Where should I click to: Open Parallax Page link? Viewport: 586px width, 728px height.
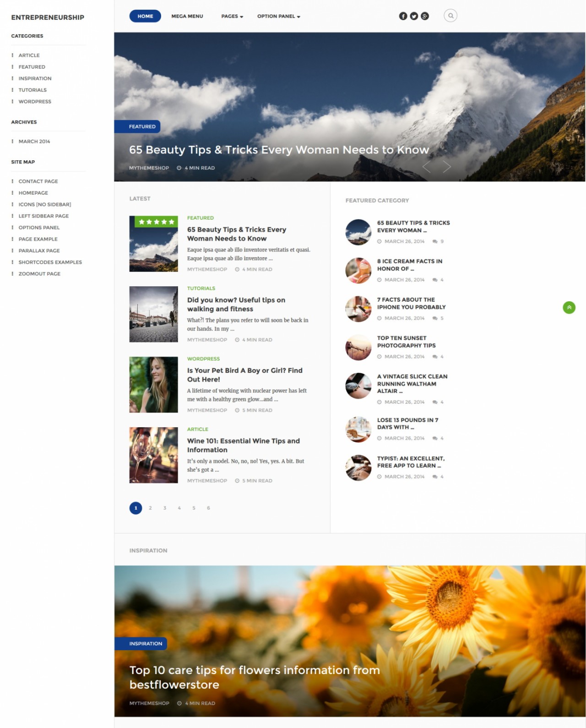click(39, 251)
